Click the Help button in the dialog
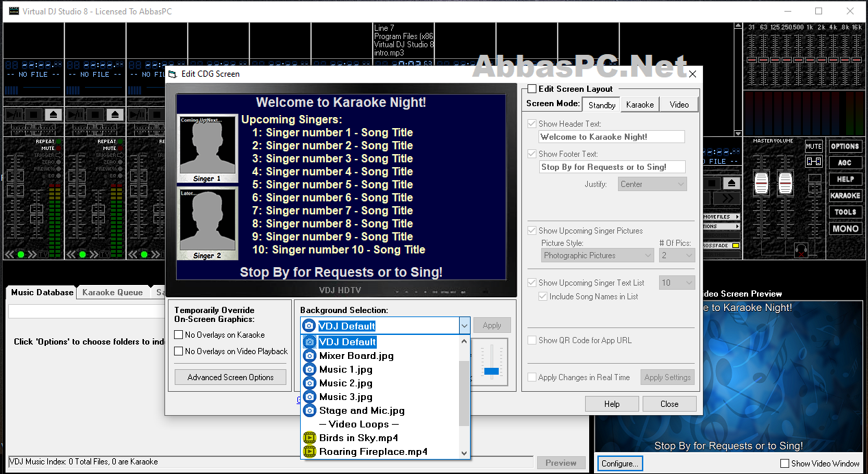 (612, 404)
